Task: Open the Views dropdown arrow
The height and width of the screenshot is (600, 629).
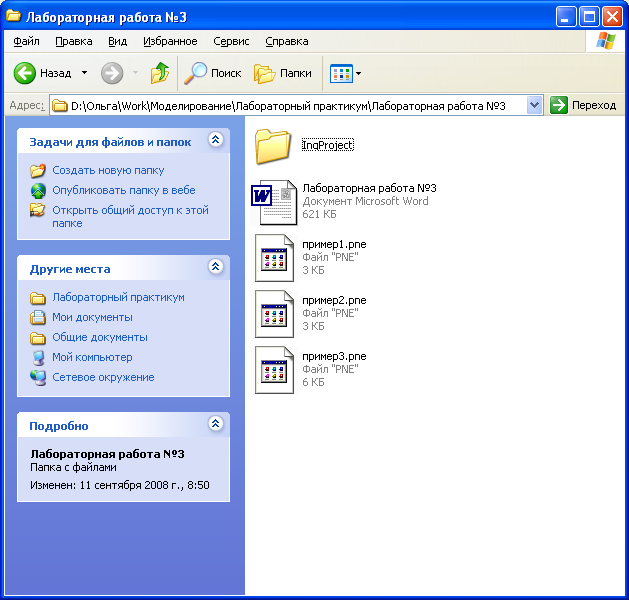Action: (358, 73)
